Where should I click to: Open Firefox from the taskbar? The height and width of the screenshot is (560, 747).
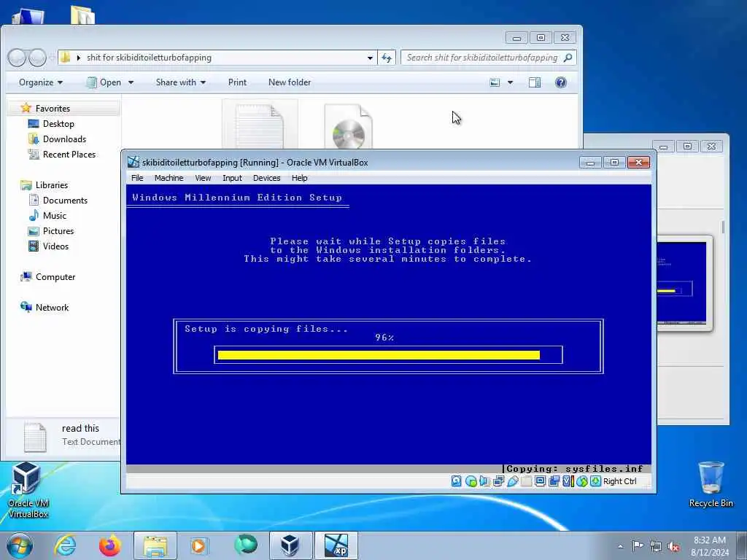pos(110,545)
